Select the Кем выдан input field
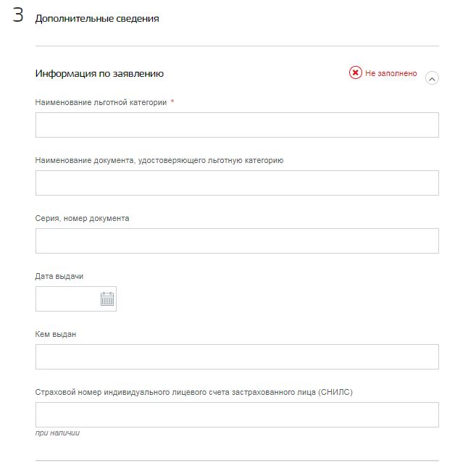 coord(237,356)
